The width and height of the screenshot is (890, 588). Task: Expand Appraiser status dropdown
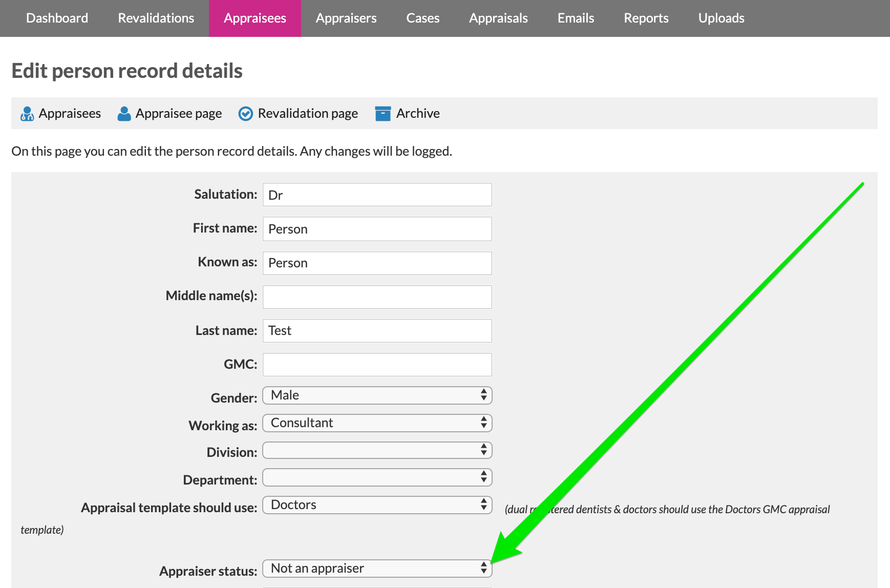click(377, 569)
